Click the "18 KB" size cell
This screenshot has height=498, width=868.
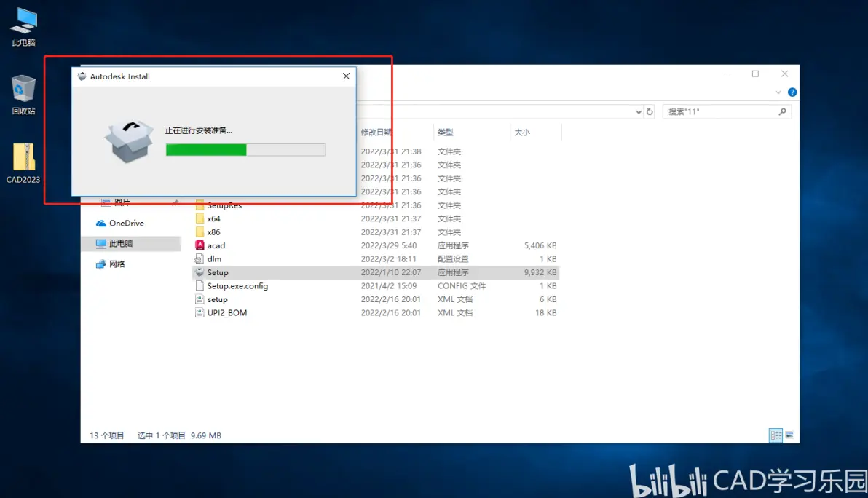pyautogui.click(x=546, y=312)
